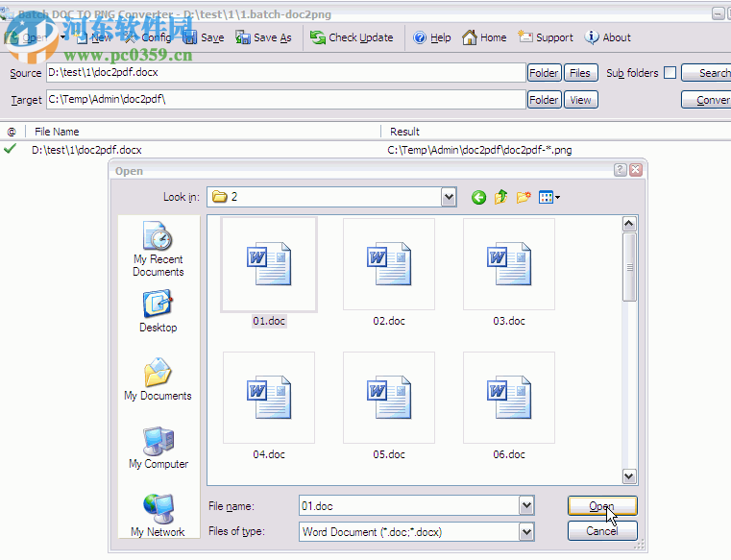Click the File name input field
This screenshot has height=560, width=731.
pos(409,506)
